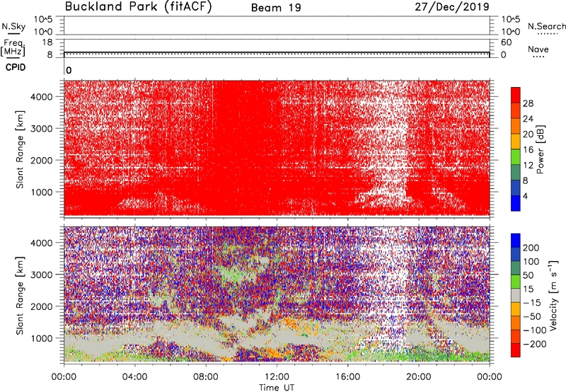Click the '-200' velocity colorbar label
566x392 pixels.
(x=535, y=344)
